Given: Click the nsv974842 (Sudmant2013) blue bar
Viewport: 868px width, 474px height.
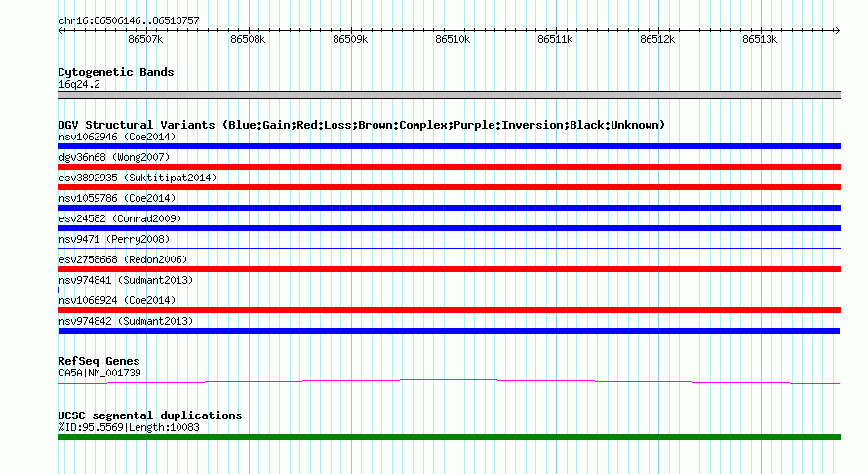Looking at the screenshot, I should 449,331.
